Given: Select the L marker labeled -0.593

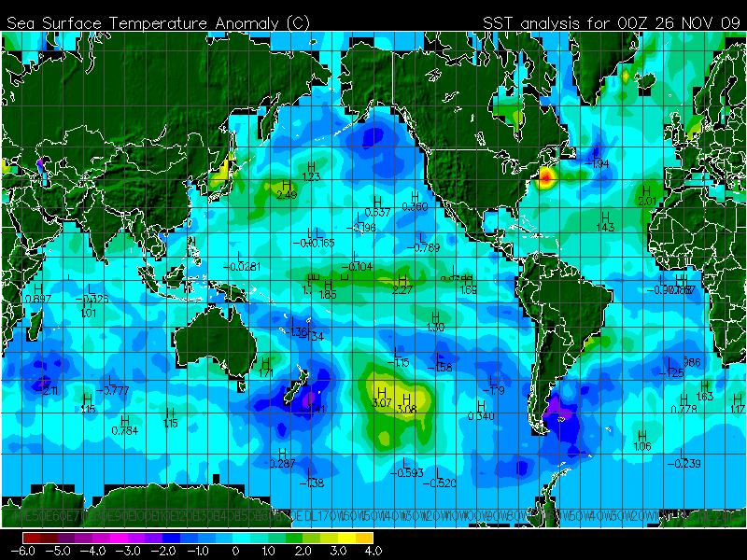Looking at the screenshot, I should [x=404, y=463].
